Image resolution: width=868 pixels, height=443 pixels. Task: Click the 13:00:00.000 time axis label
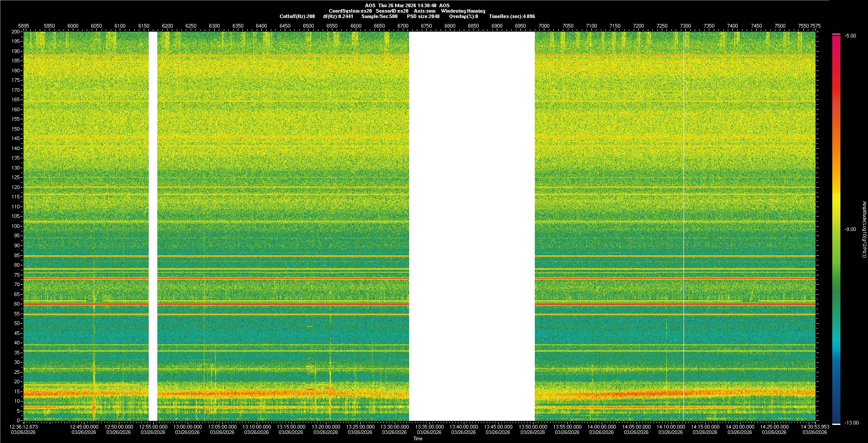(x=188, y=427)
